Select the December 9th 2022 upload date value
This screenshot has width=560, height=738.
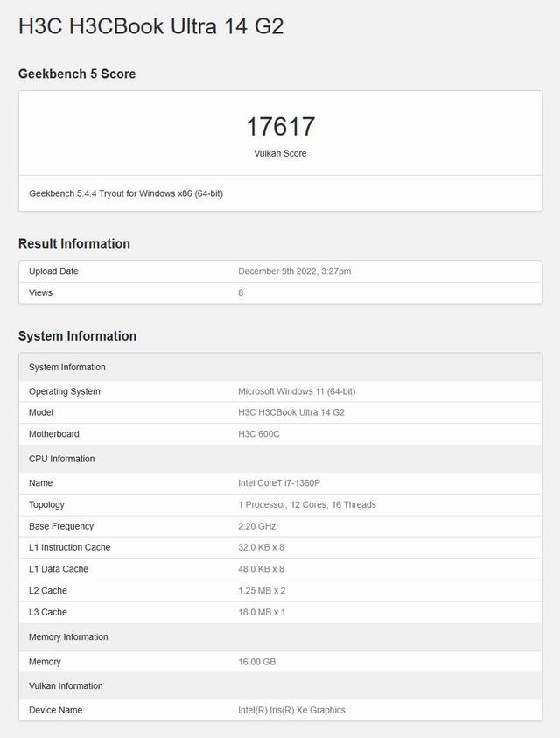[294, 271]
